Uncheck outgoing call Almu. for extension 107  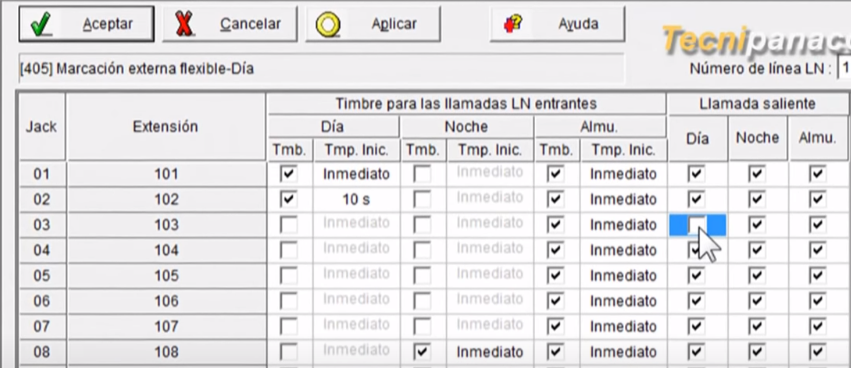(817, 327)
